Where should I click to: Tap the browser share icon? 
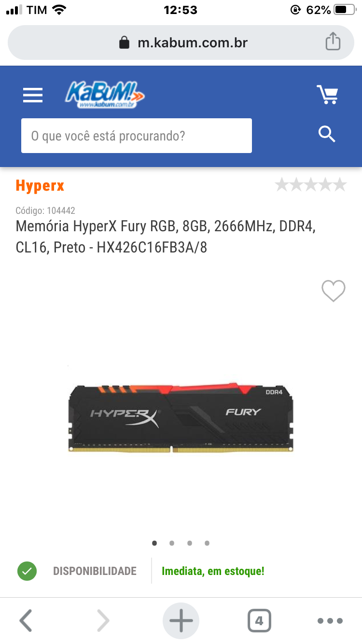point(333,42)
